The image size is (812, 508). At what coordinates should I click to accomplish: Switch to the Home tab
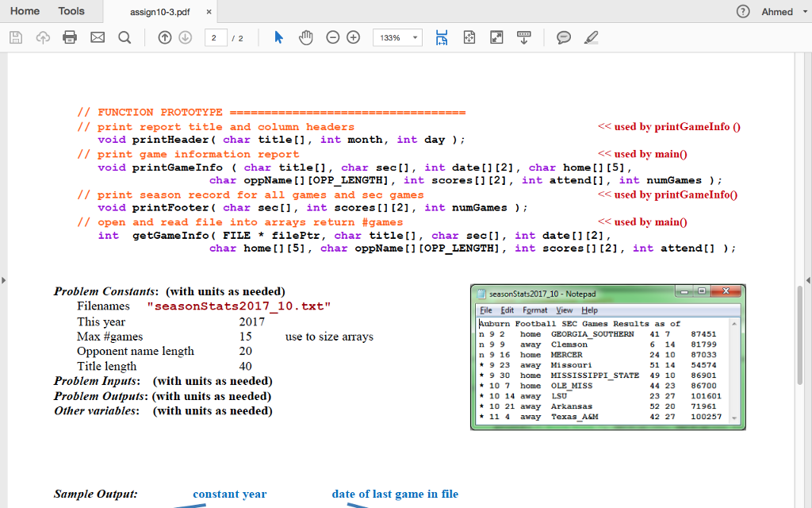[25, 11]
